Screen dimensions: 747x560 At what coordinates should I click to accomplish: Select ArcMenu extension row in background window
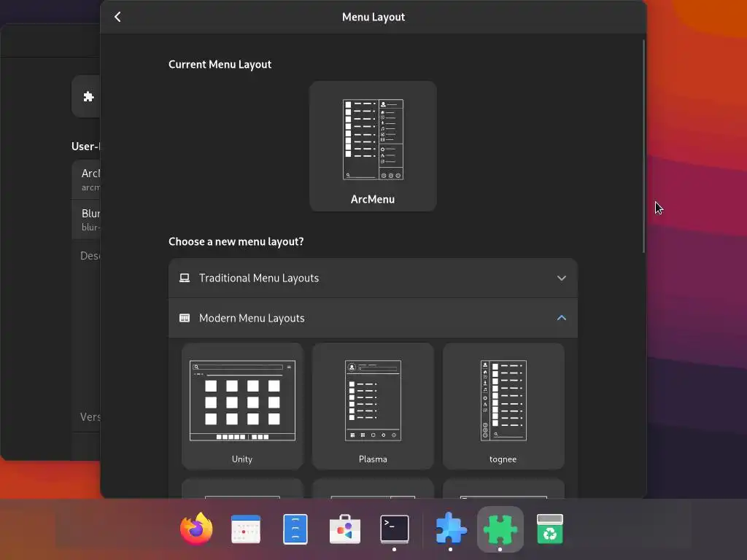[x=86, y=179]
